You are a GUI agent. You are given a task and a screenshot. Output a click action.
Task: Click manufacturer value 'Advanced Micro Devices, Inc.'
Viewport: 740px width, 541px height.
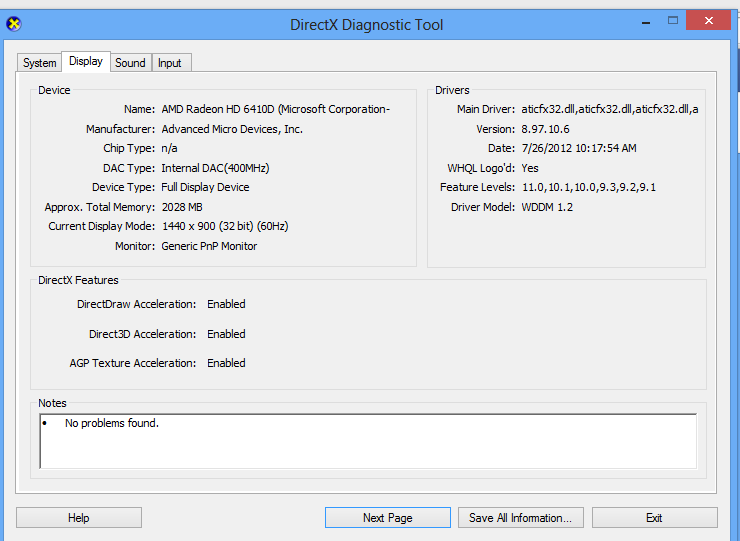(x=232, y=129)
